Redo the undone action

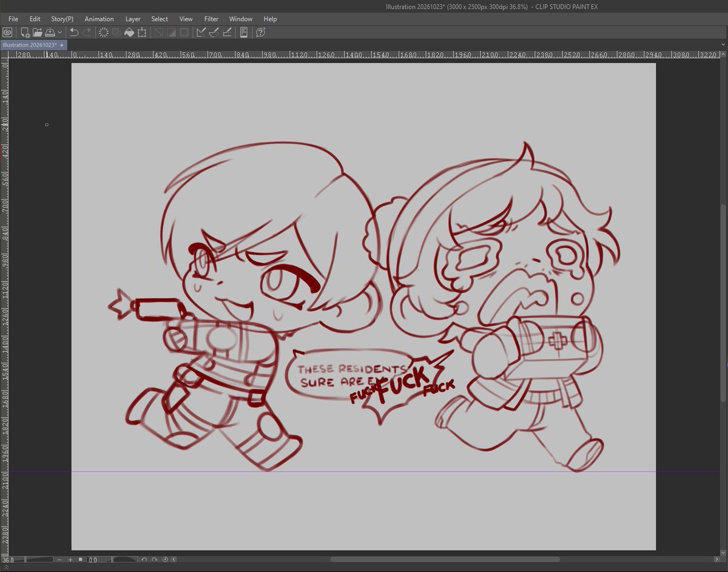pos(87,32)
